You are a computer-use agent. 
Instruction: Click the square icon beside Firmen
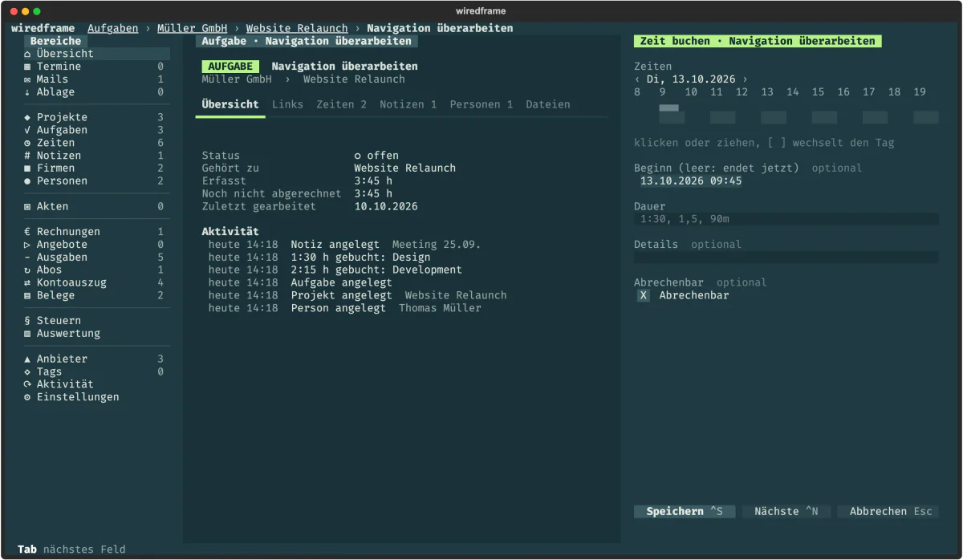27,168
